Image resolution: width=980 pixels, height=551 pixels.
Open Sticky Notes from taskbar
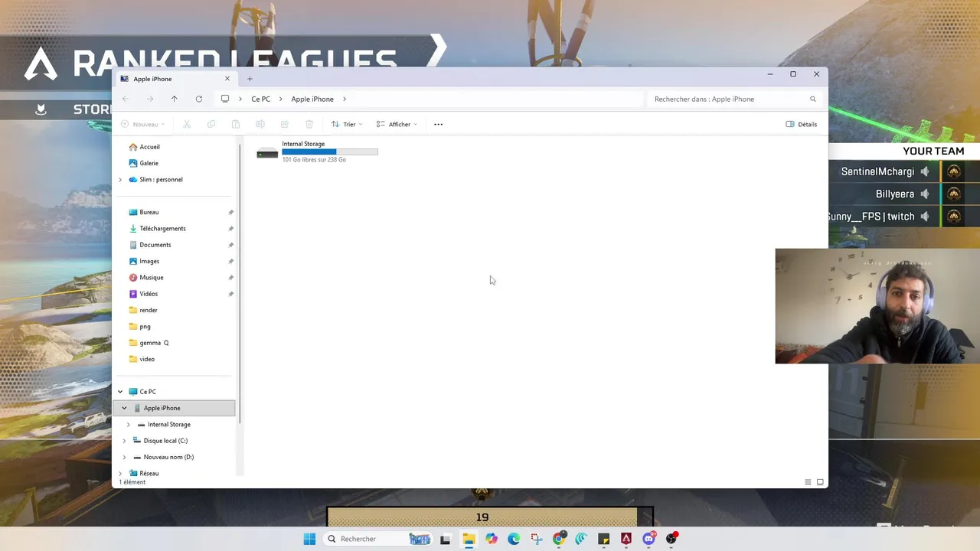point(604,539)
